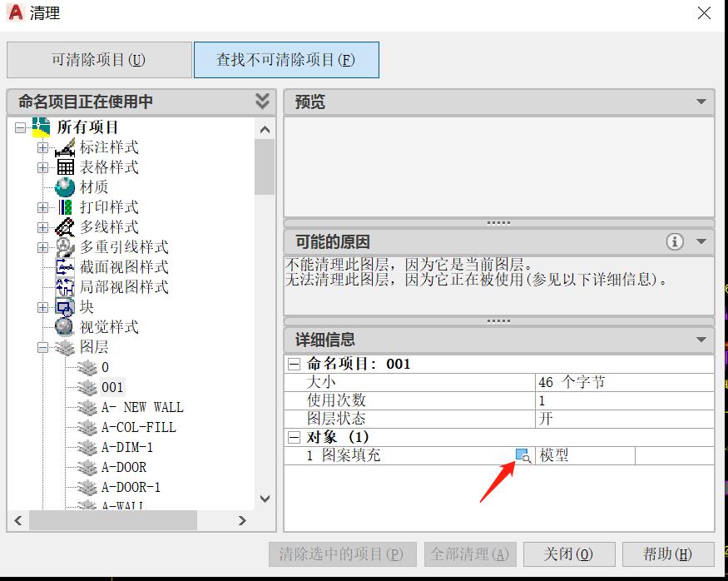The image size is (728, 581).
Task: Click layer icon next to A-COL-FILL
Action: 87,427
